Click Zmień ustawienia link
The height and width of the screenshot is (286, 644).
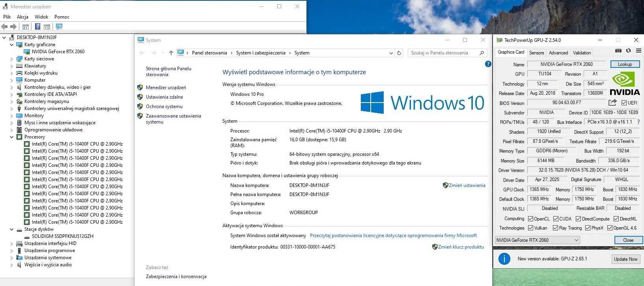click(x=467, y=185)
